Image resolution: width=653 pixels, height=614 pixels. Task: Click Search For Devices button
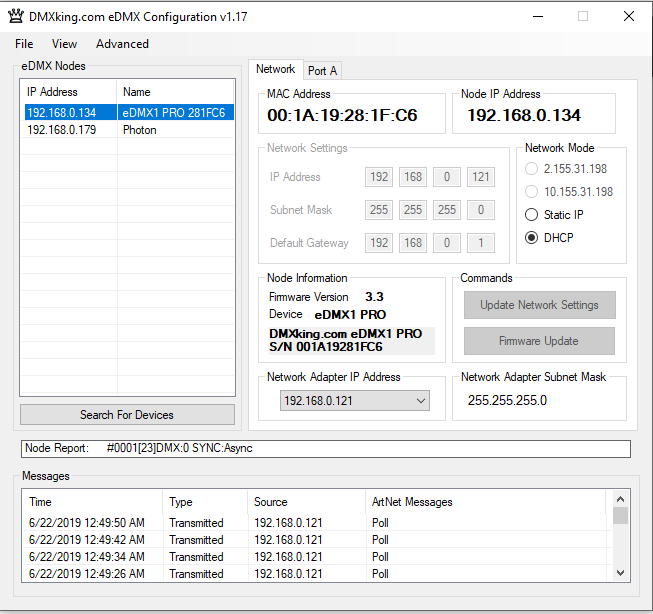point(127,415)
